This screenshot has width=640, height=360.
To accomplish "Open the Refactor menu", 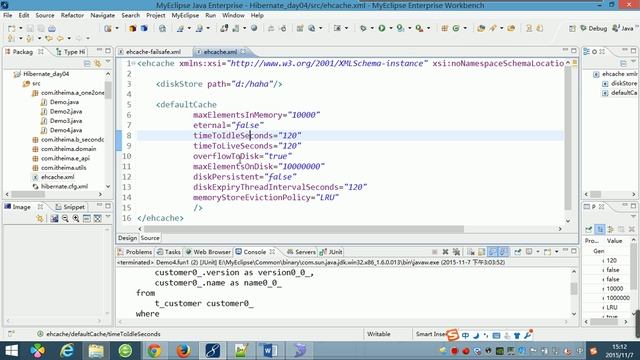I will pyautogui.click(x=72, y=15).
